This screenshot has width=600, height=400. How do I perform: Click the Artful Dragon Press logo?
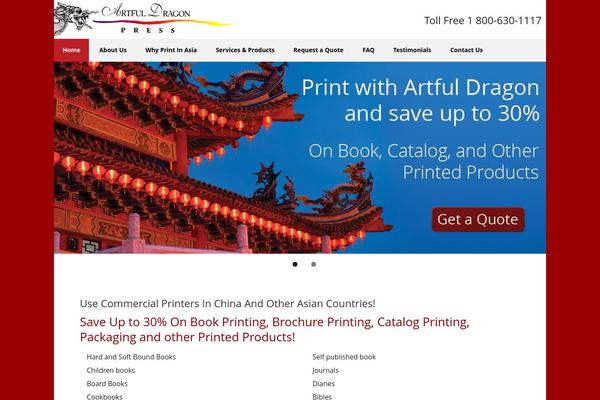143,19
